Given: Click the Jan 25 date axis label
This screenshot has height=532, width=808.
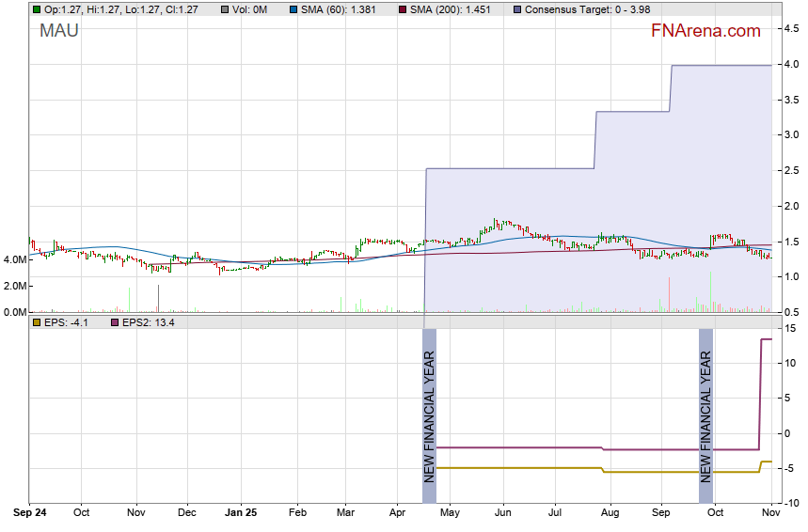Looking at the screenshot, I should point(243,513).
